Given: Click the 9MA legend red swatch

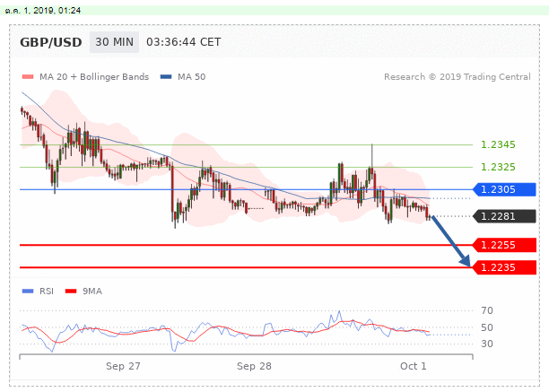Looking at the screenshot, I should [71, 291].
